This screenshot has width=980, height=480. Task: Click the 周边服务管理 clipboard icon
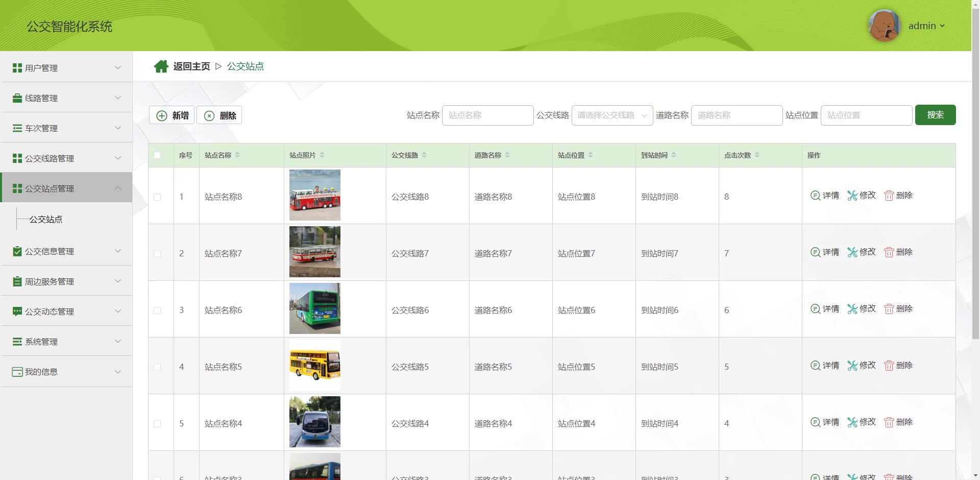point(17,281)
